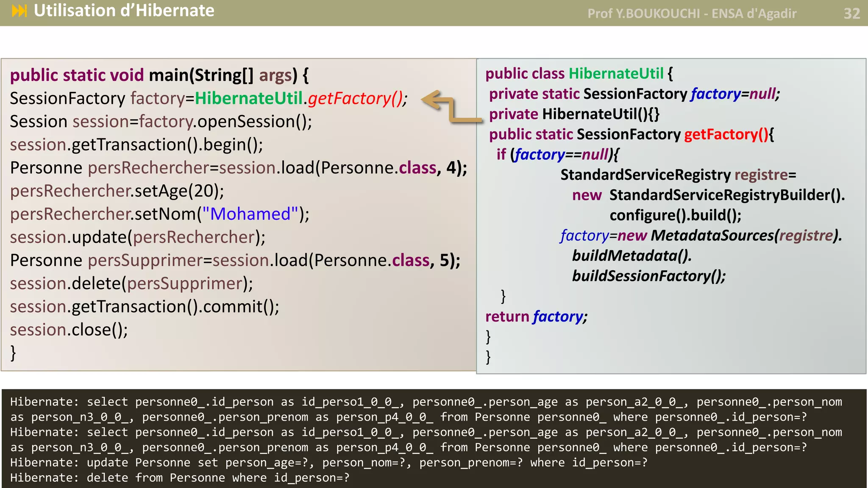Click the 'Hibernate: update Personne set person_age=?' line
Viewport: 868px width, 488px height.
tap(329, 463)
